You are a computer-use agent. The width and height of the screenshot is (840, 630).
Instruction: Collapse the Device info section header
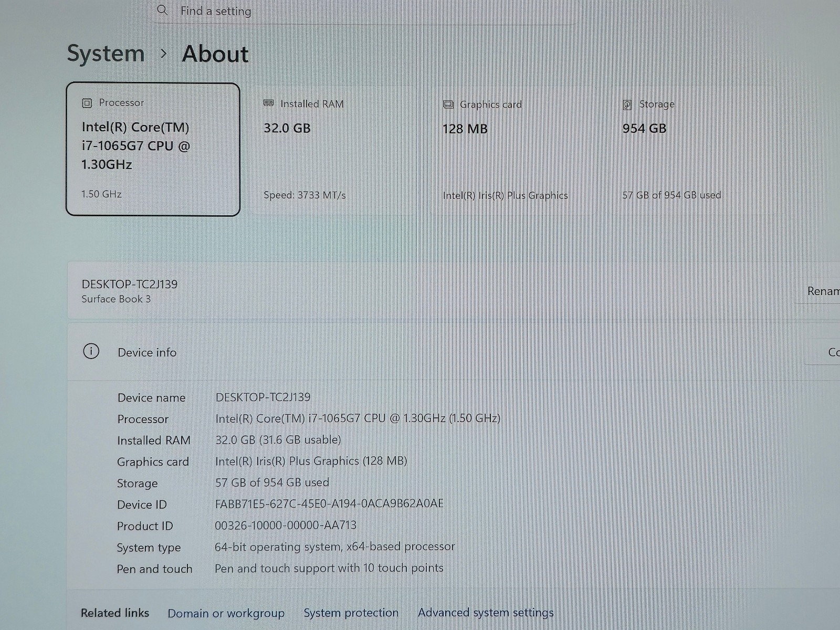(454, 352)
